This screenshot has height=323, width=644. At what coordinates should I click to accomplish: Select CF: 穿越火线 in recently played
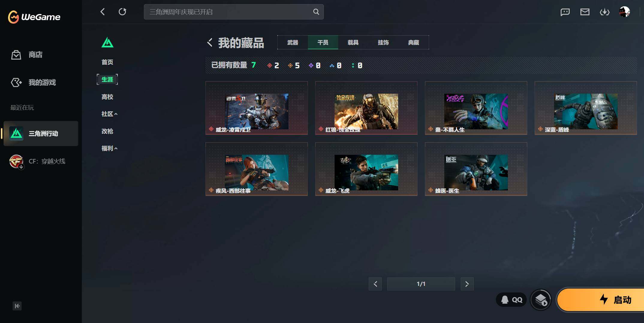[41, 161]
